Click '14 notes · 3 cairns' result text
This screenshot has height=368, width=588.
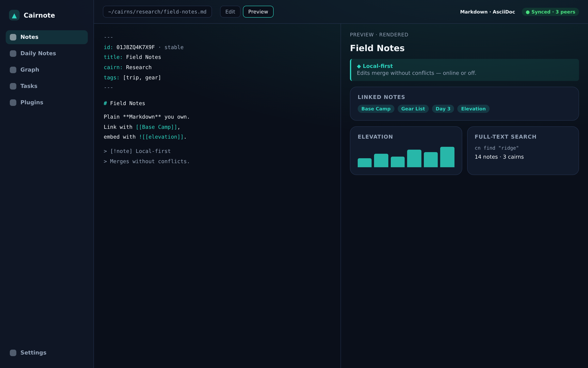point(499,157)
